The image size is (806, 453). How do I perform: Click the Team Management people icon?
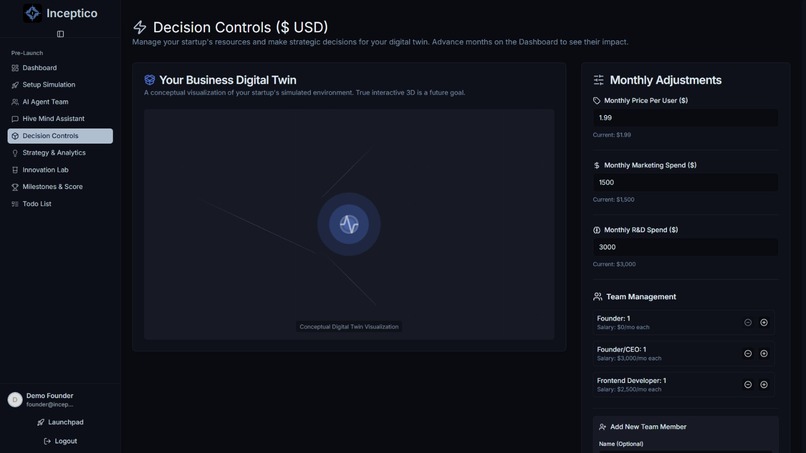(x=597, y=297)
